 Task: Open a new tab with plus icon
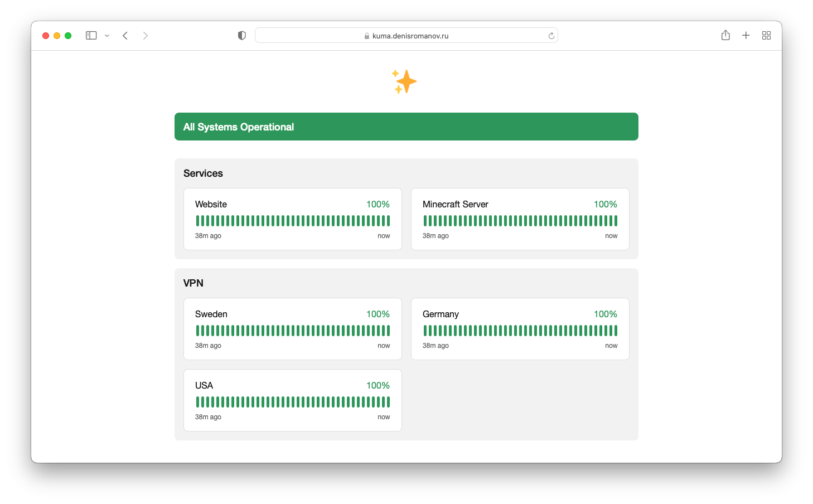[746, 36]
